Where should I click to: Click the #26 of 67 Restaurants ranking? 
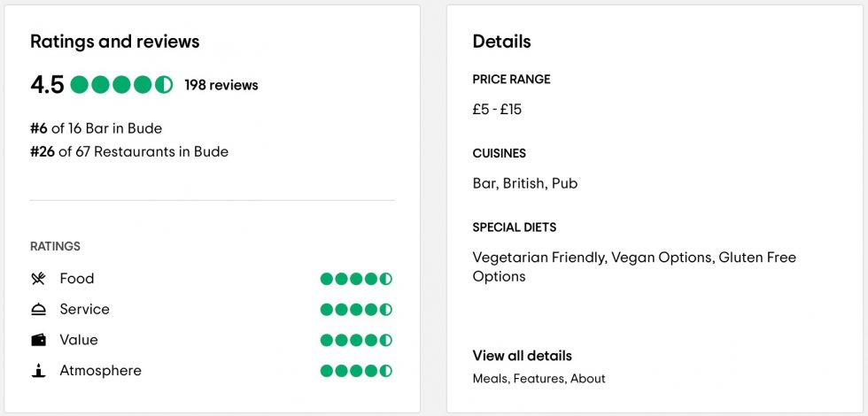click(x=129, y=151)
